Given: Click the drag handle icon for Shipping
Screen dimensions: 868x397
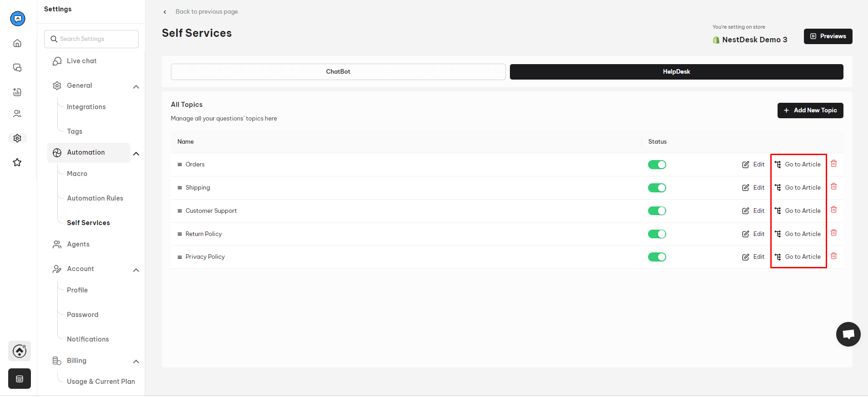Looking at the screenshot, I should pos(180,188).
